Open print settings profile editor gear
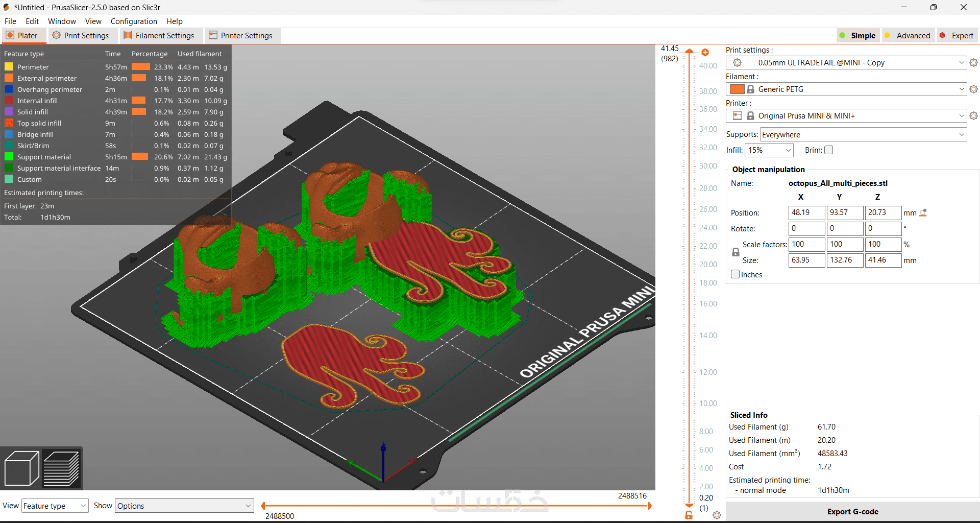 click(x=973, y=63)
